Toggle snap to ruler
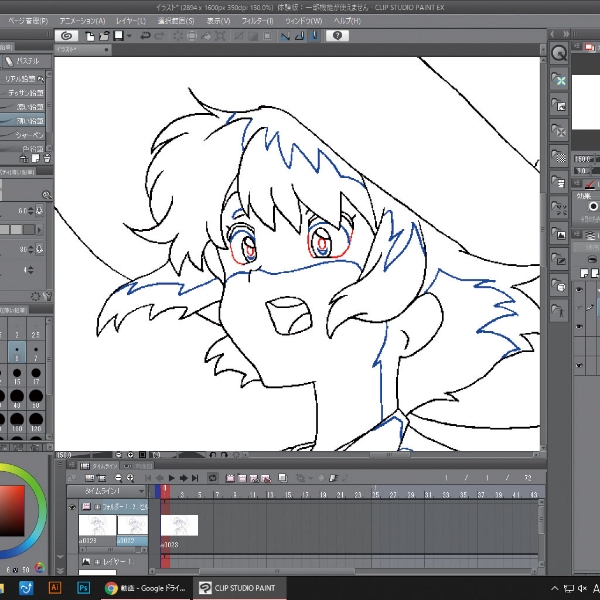 285,36
